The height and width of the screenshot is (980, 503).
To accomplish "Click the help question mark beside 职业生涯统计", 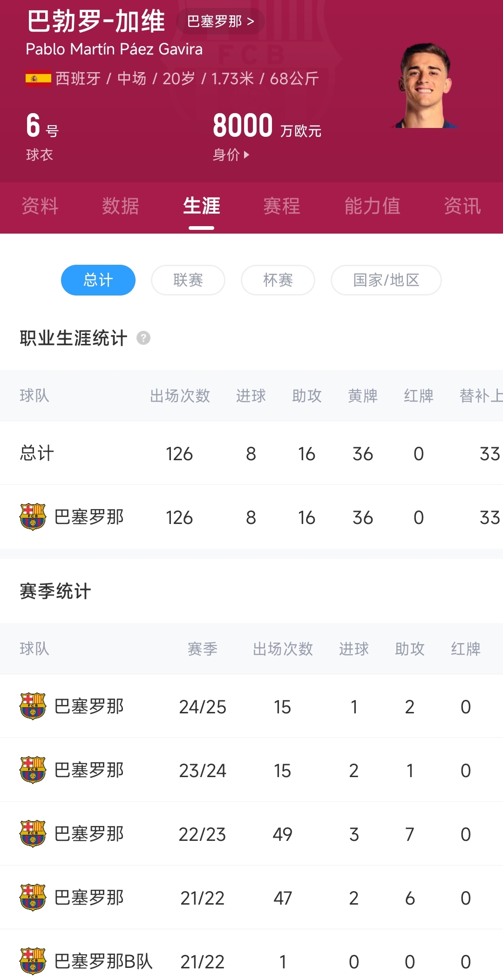I will 143,338.
